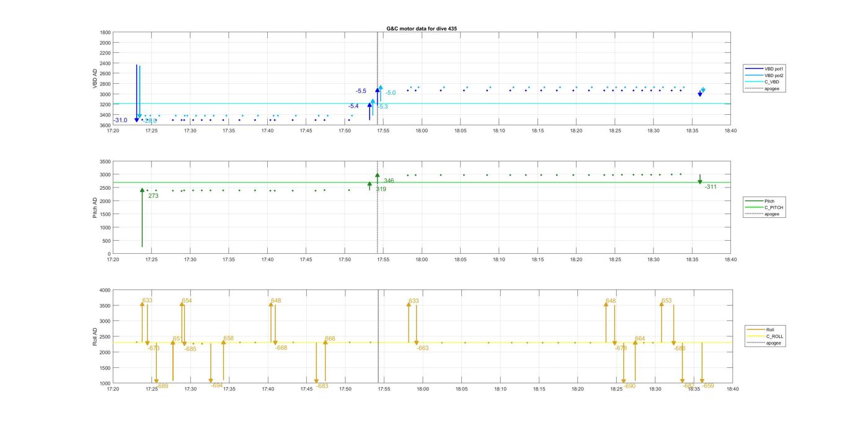Click the '653' roll data label

click(x=666, y=301)
